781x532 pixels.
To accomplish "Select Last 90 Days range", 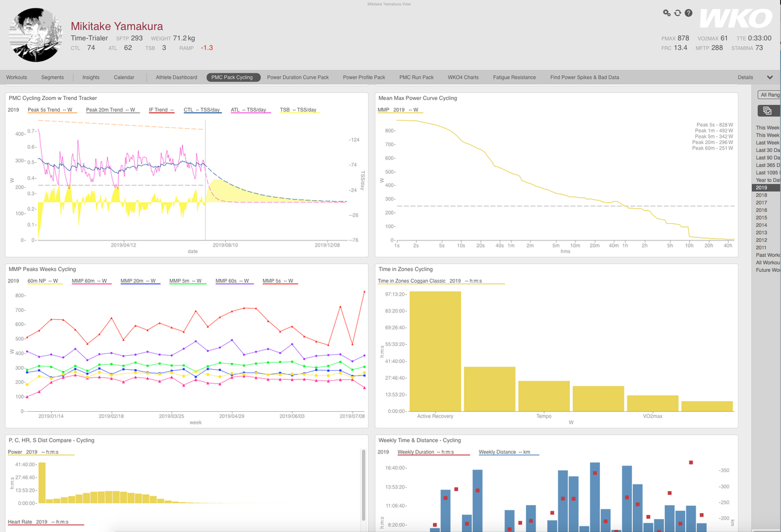I will tap(768, 157).
